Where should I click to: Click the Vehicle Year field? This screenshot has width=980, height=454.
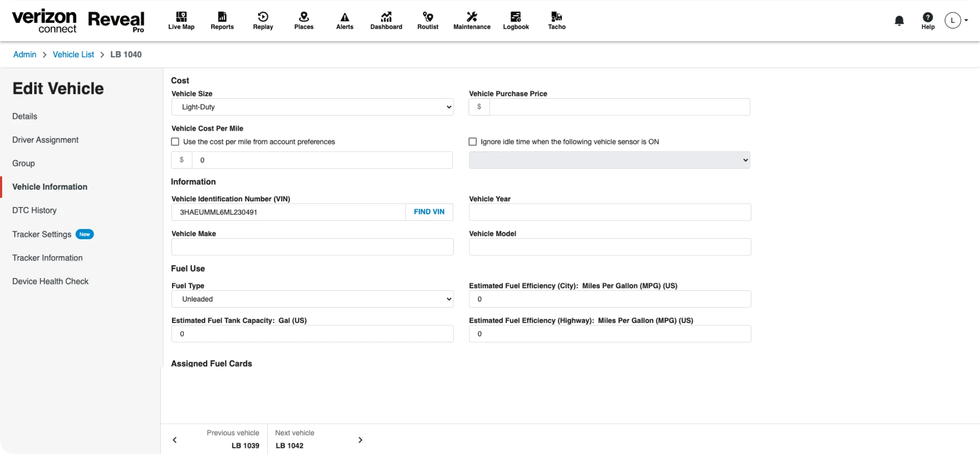coord(610,212)
